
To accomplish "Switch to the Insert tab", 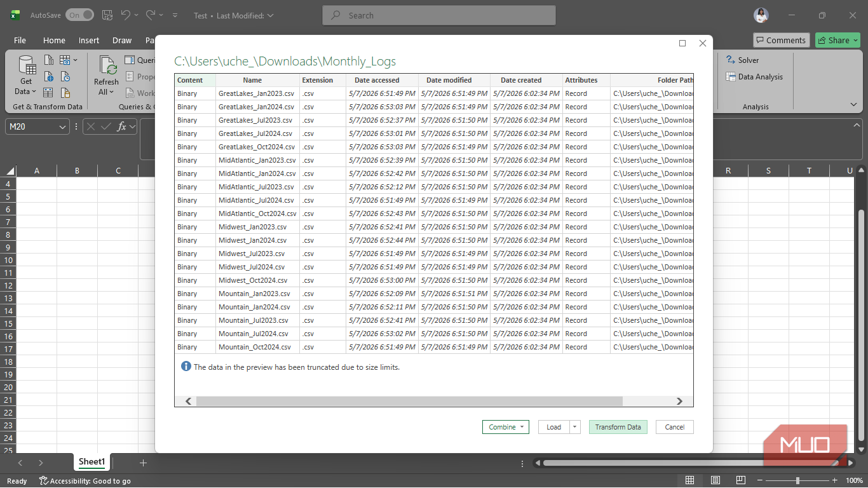I will (x=89, y=40).
